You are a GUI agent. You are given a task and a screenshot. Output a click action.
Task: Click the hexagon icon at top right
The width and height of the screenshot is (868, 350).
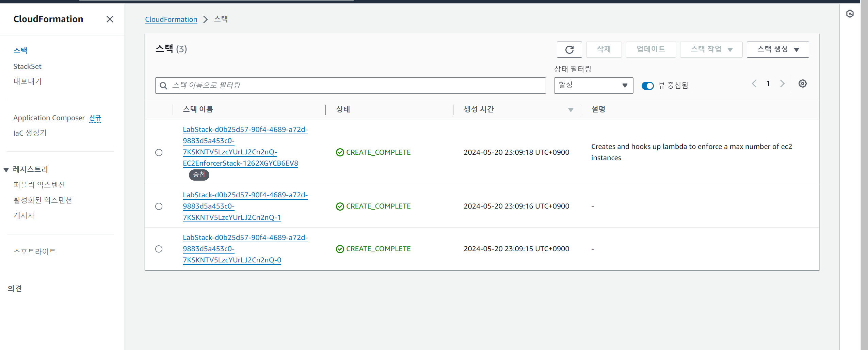[x=850, y=14]
